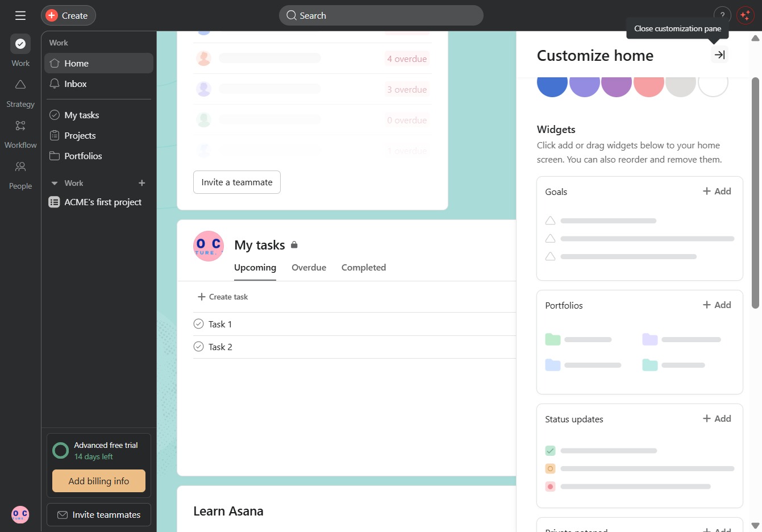Add a new item with Work section plus
The height and width of the screenshot is (532, 762).
[x=142, y=183]
